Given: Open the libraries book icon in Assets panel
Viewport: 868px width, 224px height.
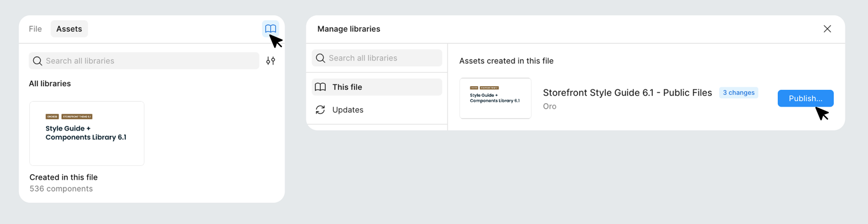Looking at the screenshot, I should pyautogui.click(x=270, y=29).
